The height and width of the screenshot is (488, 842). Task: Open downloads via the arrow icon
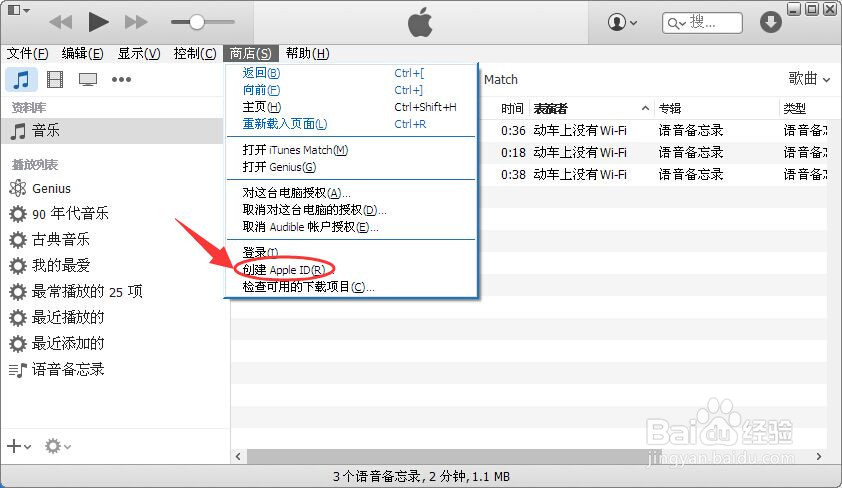[x=771, y=22]
